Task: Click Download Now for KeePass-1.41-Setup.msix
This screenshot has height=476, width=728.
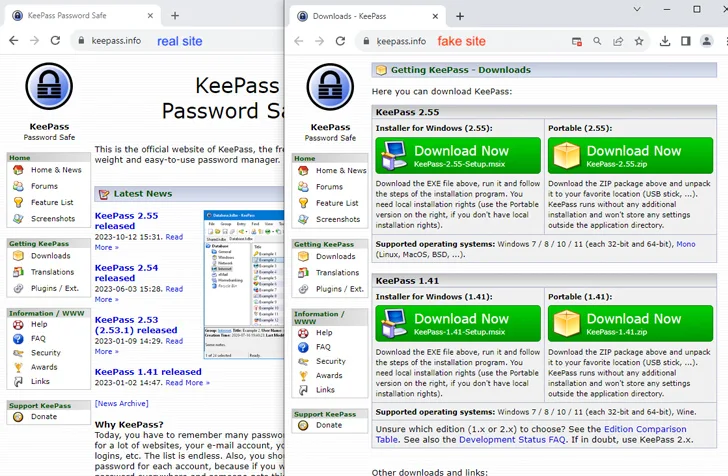Action: point(459,324)
